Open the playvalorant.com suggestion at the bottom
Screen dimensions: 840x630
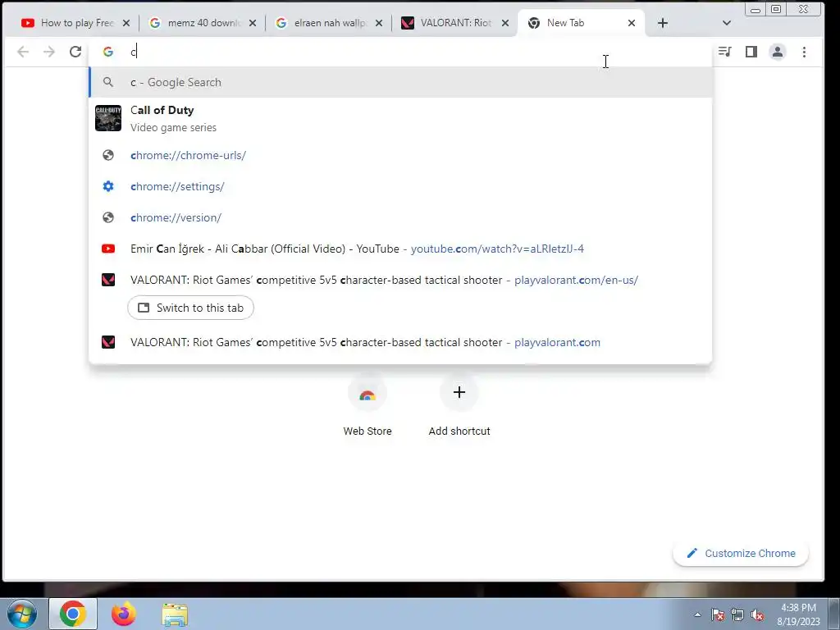coord(400,342)
